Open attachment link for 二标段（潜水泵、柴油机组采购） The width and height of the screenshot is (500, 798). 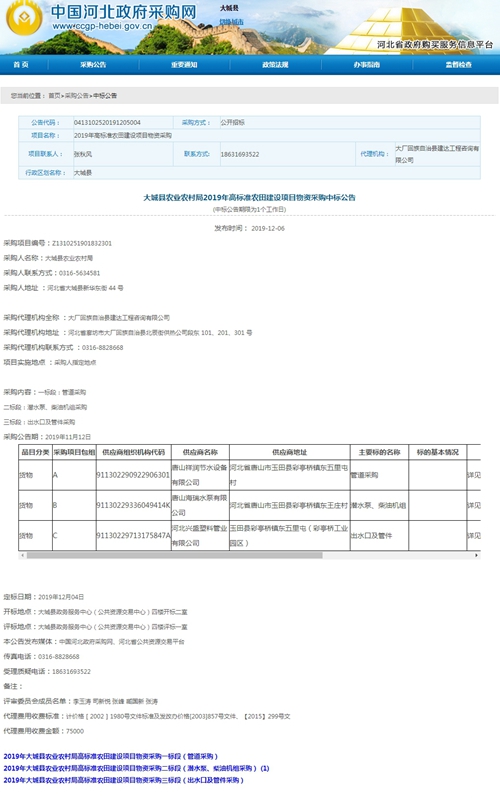pyautogui.click(x=136, y=768)
